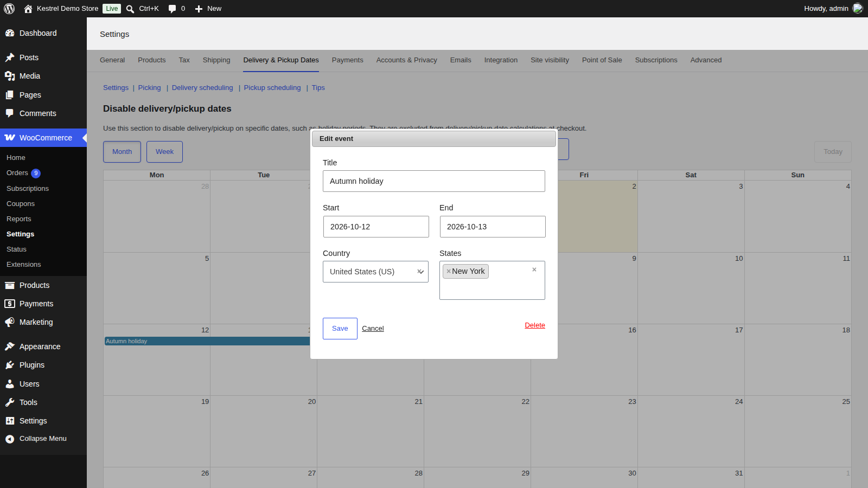Click the Tools wrench icon

pos(10,402)
